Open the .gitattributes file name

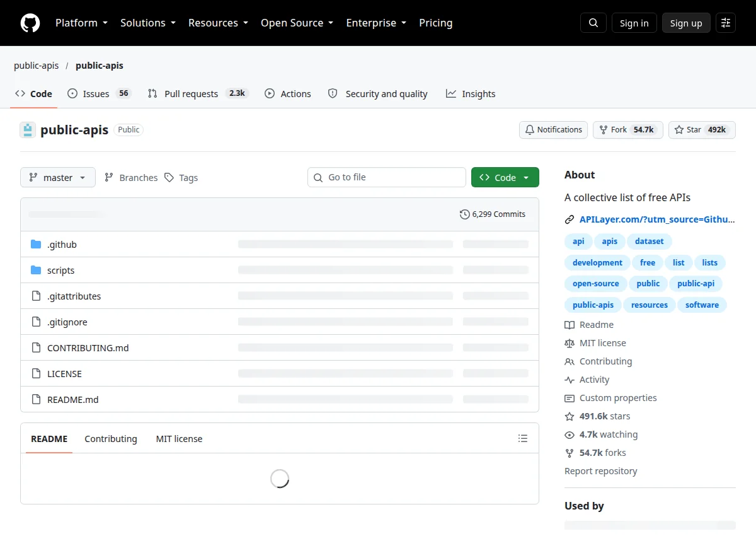pyautogui.click(x=74, y=296)
